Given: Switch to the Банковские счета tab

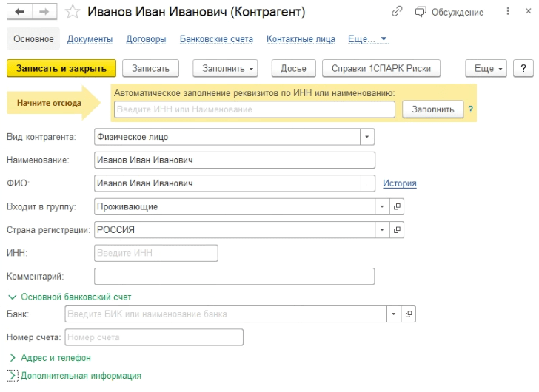Looking at the screenshot, I should click(x=216, y=39).
